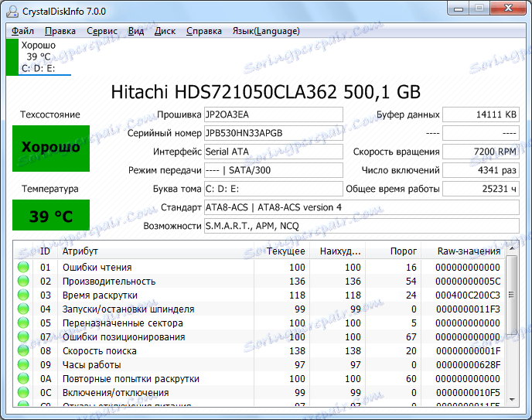Open the Вид menu
Screen dimensions: 532x420
(136, 31)
